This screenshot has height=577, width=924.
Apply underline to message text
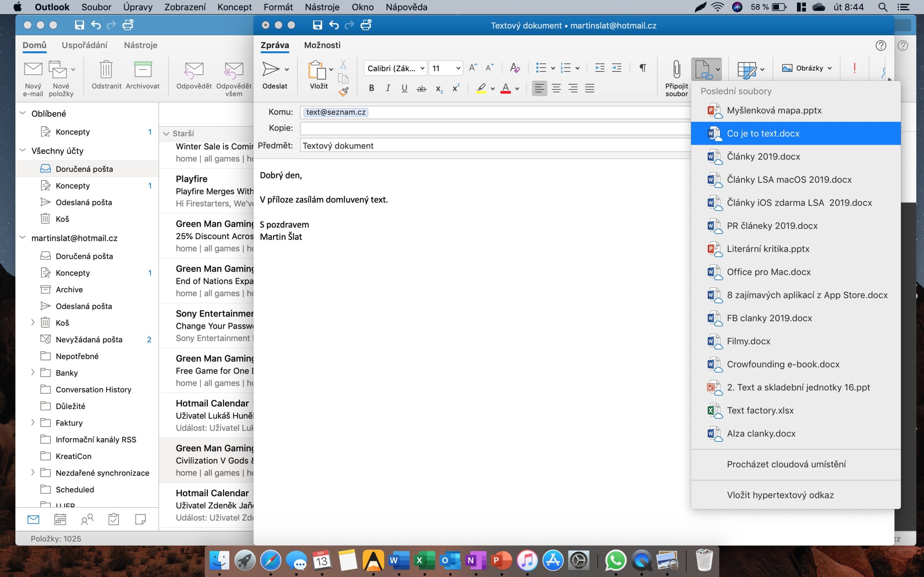[404, 88]
